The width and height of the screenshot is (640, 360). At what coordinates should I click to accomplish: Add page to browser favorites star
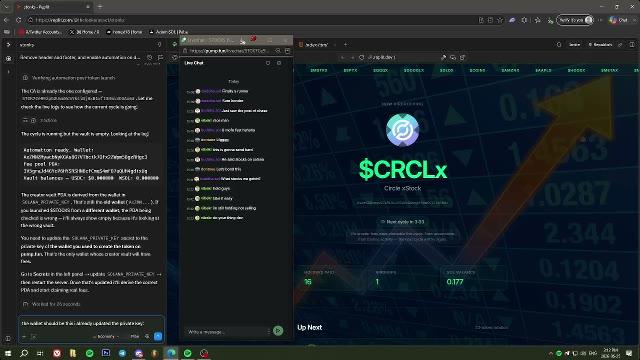pos(500,20)
